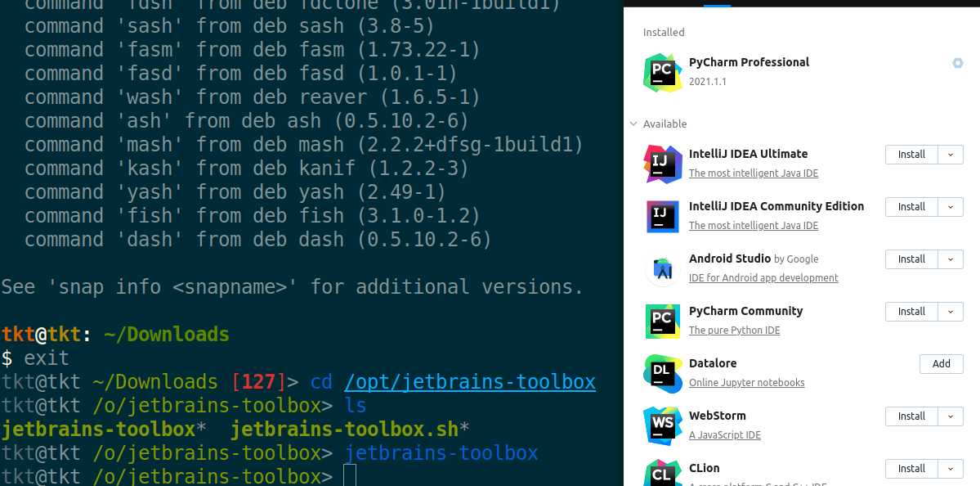Viewport: 980px width, 486px height.
Task: Click the IntelliJ IDEA Community Edition icon
Action: (x=663, y=217)
